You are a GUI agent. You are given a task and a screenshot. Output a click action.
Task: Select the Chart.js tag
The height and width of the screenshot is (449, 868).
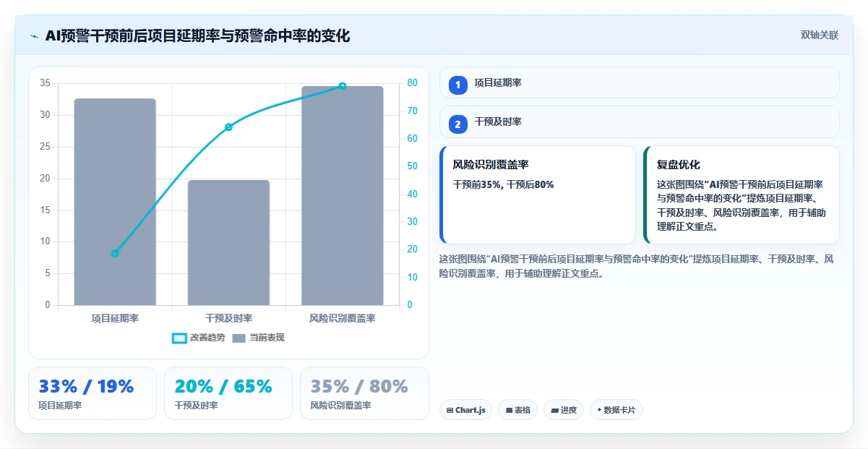pyautogui.click(x=466, y=410)
